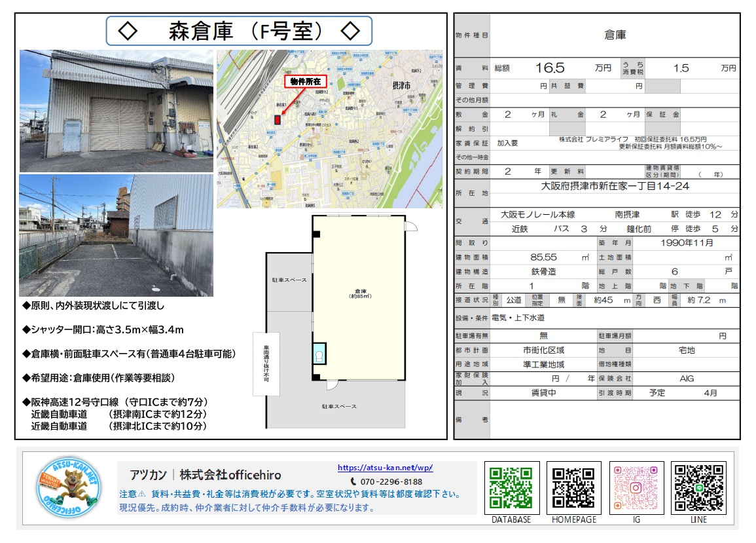The width and height of the screenshot is (756, 543).
Task: Select the red property marker on the map
Action: (x=279, y=120)
